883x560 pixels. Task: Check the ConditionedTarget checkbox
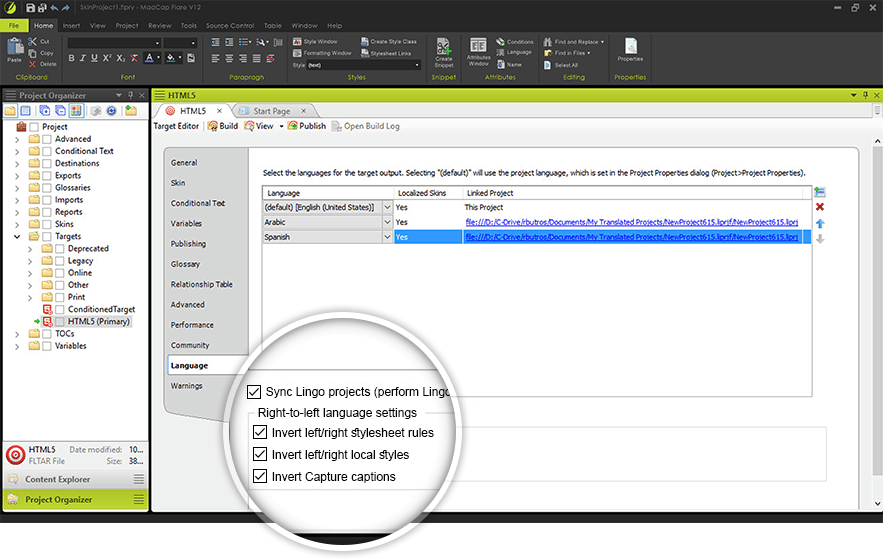(x=60, y=309)
